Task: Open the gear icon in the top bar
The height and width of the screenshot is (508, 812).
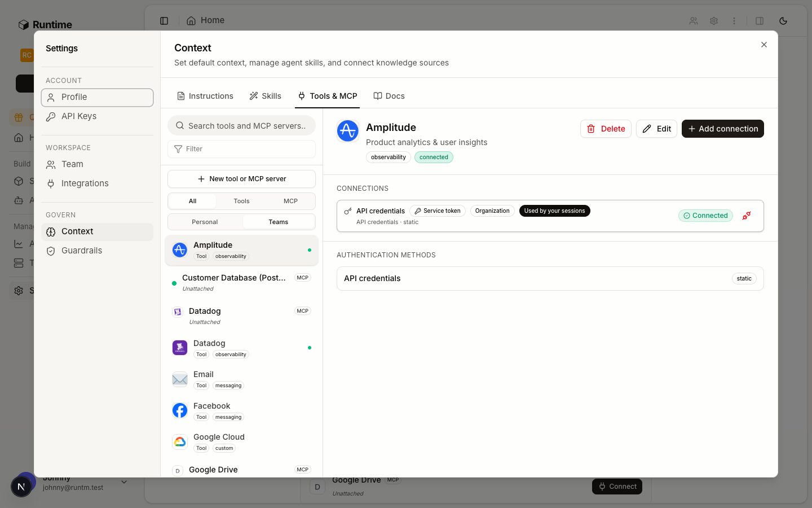Action: 714,21
